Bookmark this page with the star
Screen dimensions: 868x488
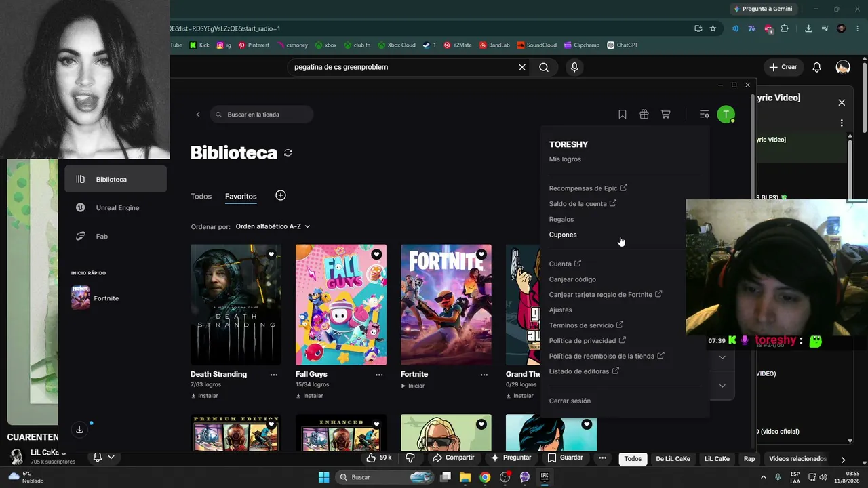713,28
